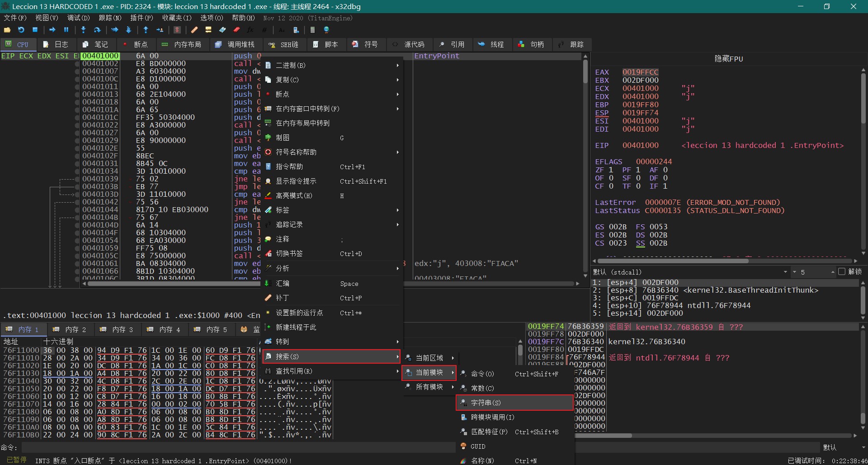Viewport: 868px width, 465px height.
Task: Click the open file folder icon
Action: click(7, 30)
